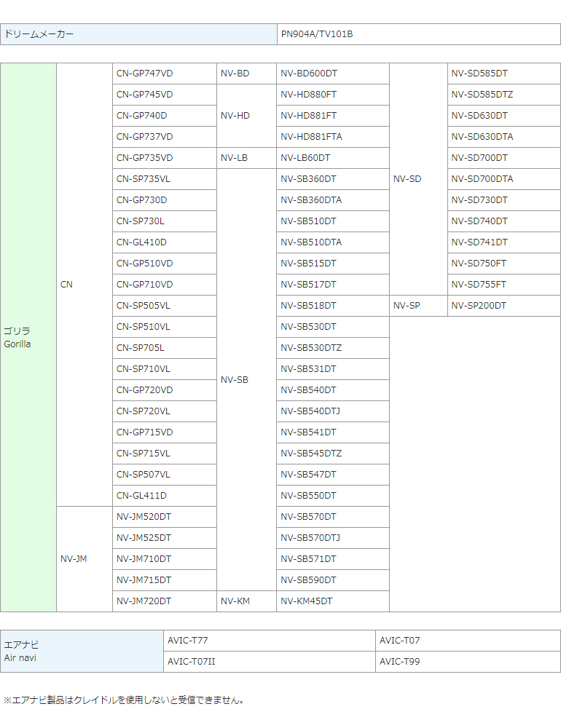
Task: Click the ゴリラ Gorilla category cell
Action: 28,338
